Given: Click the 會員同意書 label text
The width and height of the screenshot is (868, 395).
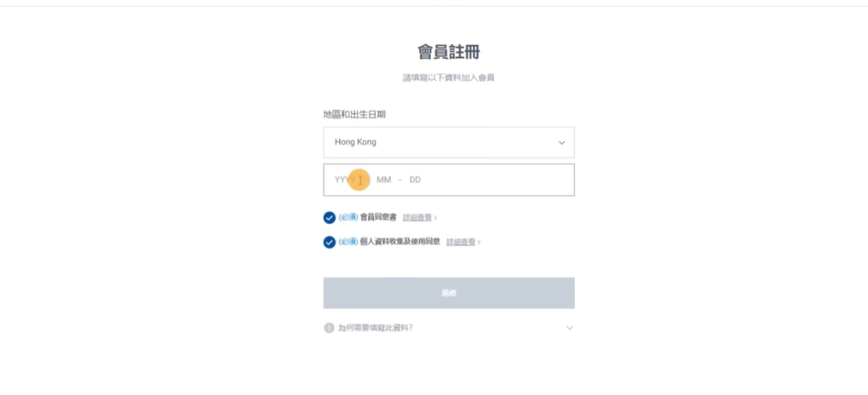Looking at the screenshot, I should click(x=378, y=217).
